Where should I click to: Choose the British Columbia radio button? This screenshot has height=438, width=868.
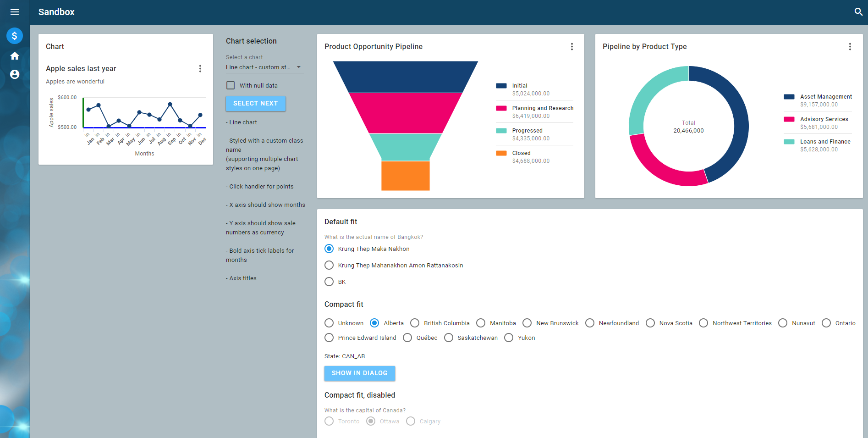415,323
